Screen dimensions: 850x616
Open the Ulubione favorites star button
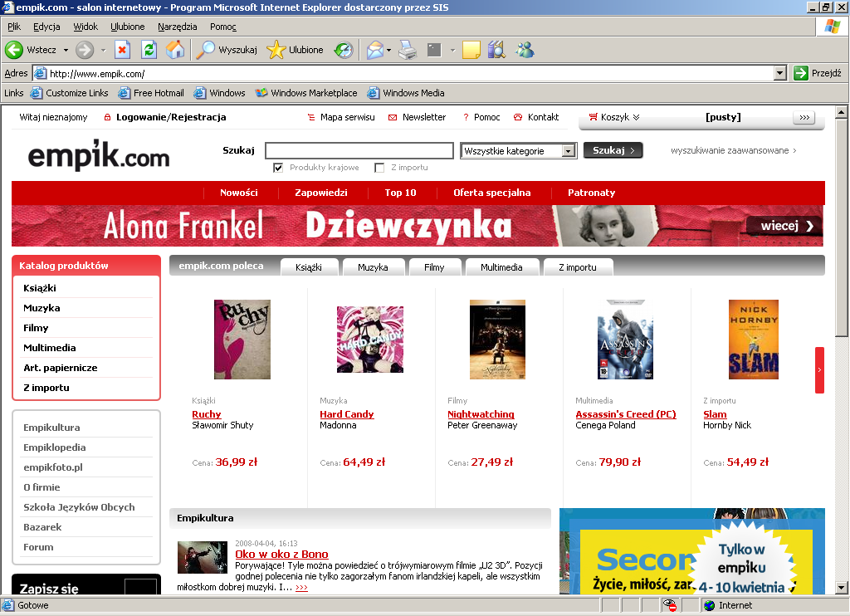coord(295,50)
